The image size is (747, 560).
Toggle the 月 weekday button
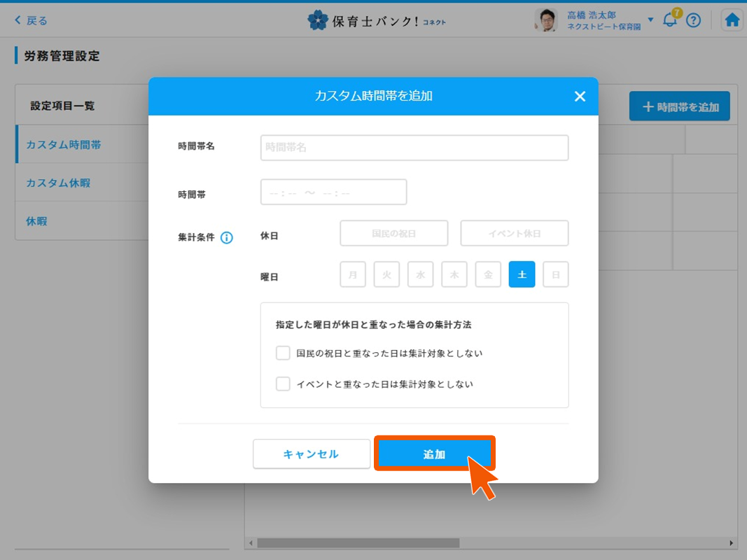(353, 275)
